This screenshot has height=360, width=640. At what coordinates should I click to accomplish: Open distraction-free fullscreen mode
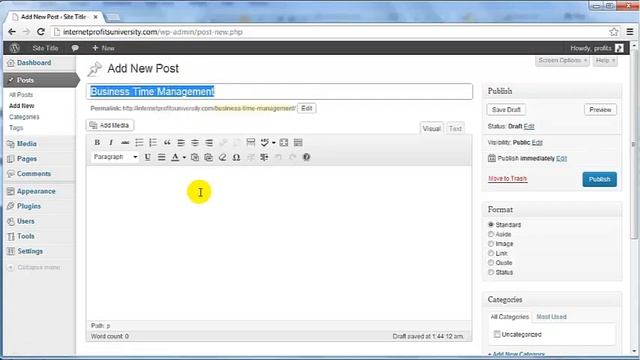284,142
